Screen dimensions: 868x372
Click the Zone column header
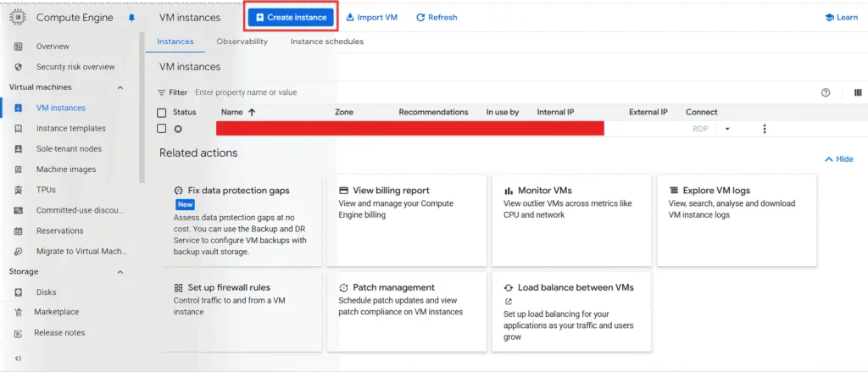[344, 113]
